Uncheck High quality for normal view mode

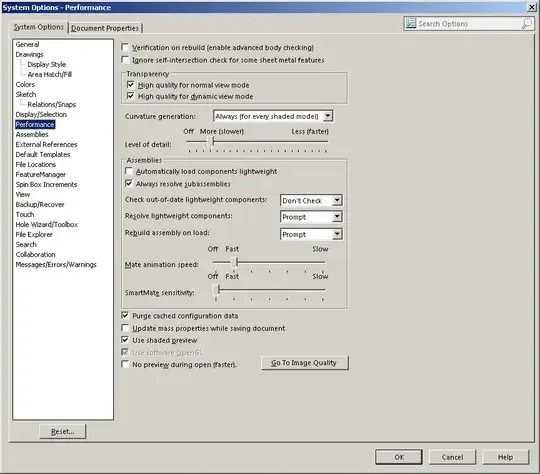click(x=131, y=85)
